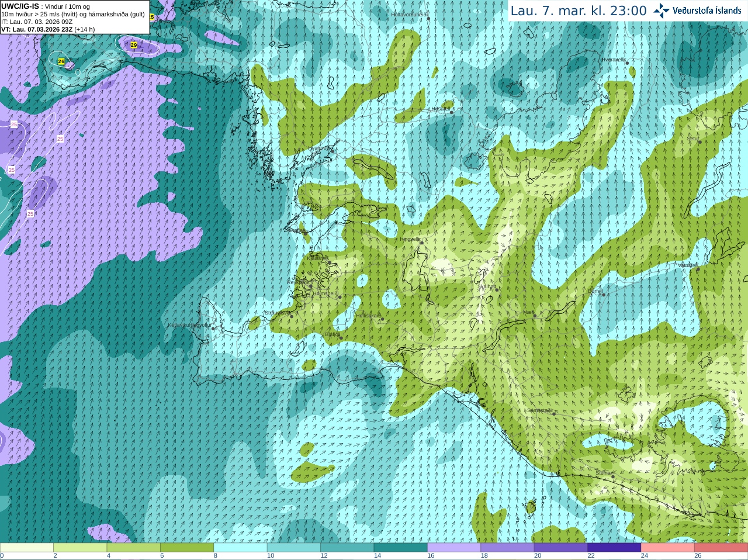The width and height of the screenshot is (748, 560).
Task: Select the Þingvellir station label
Action: pos(410,239)
